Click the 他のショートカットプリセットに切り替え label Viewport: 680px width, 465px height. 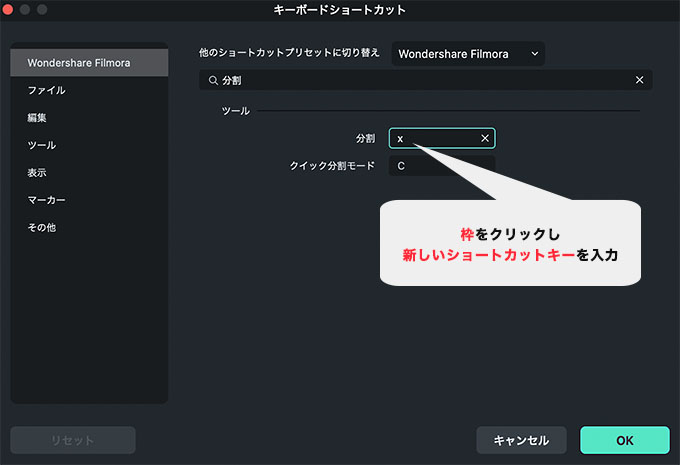coord(289,53)
